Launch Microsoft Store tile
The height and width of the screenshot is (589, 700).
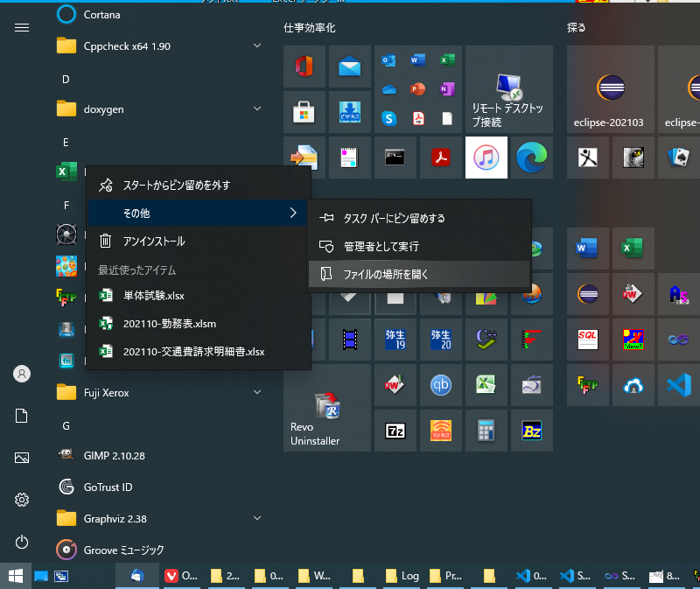tap(304, 112)
